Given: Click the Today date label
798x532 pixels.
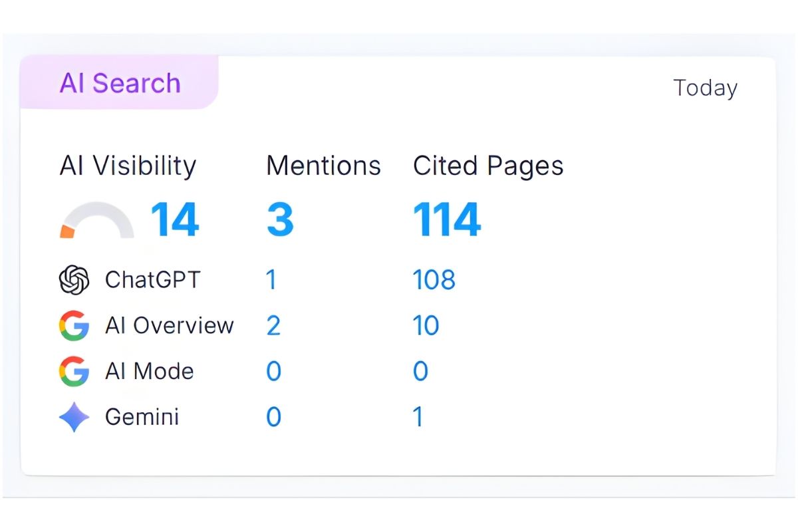Looking at the screenshot, I should pos(705,88).
